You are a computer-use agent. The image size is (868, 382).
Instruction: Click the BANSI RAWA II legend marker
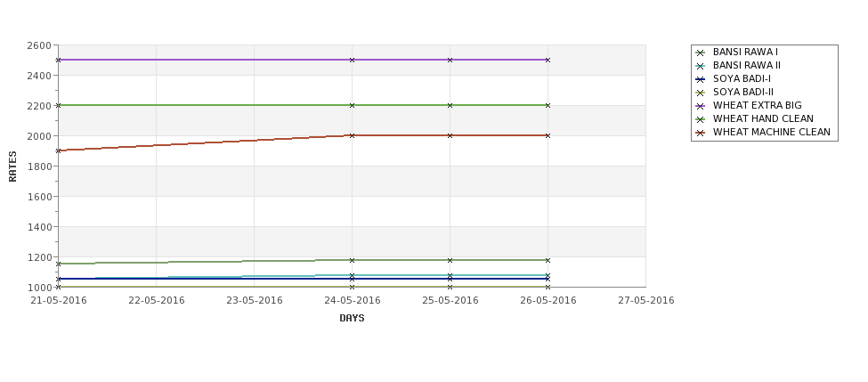click(701, 66)
